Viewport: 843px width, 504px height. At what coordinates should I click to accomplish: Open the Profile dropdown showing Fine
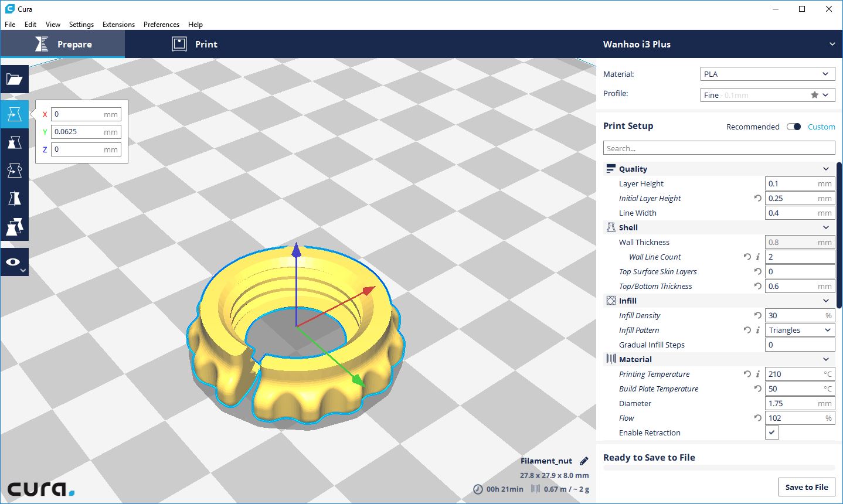pyautogui.click(x=768, y=95)
